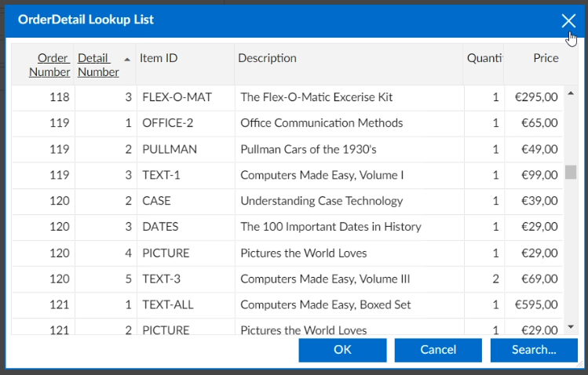Click the Price column header

[546, 58]
